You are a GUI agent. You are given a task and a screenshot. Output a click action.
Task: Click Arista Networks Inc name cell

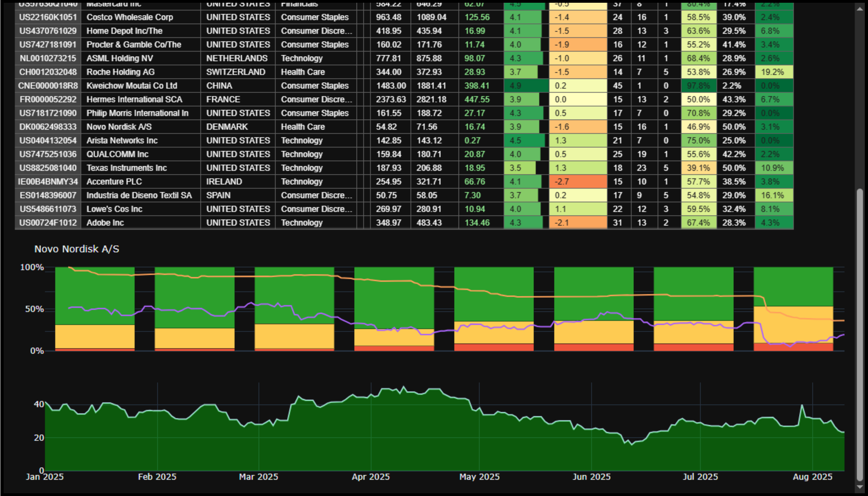pyautogui.click(x=141, y=141)
